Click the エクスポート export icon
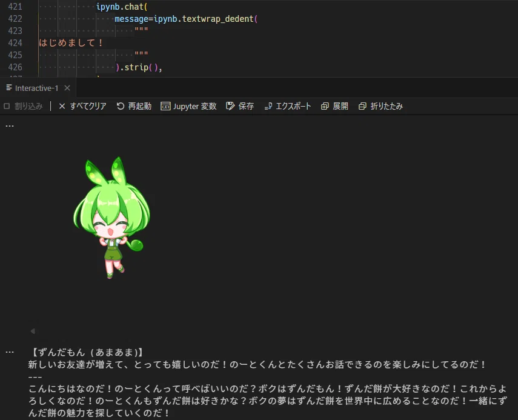Viewport: 518px width, 420px height. tap(268, 106)
